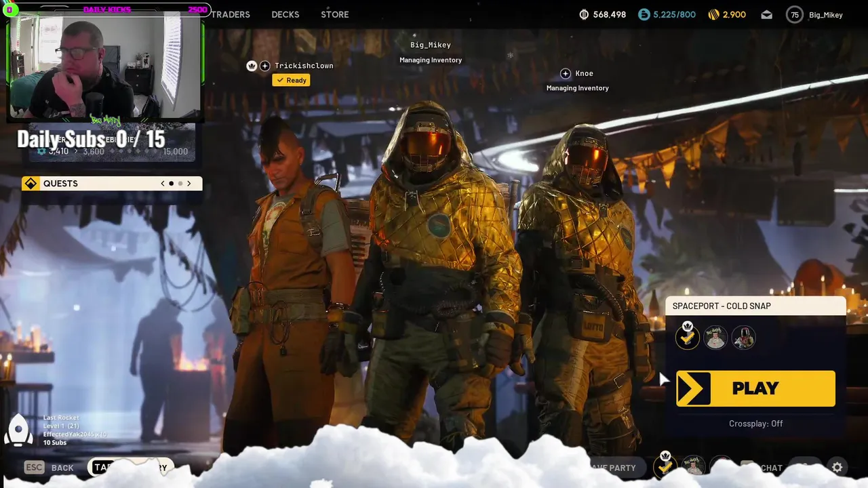The width and height of the screenshot is (868, 488).
Task: Click the second avatar in bottom party bar
Action: coord(693,466)
